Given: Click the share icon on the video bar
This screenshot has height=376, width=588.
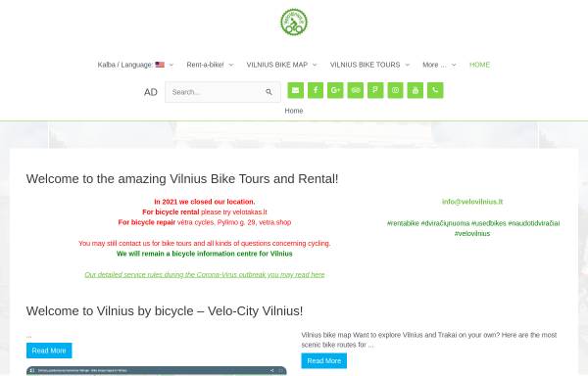Looking at the screenshot, I should 271,371.
